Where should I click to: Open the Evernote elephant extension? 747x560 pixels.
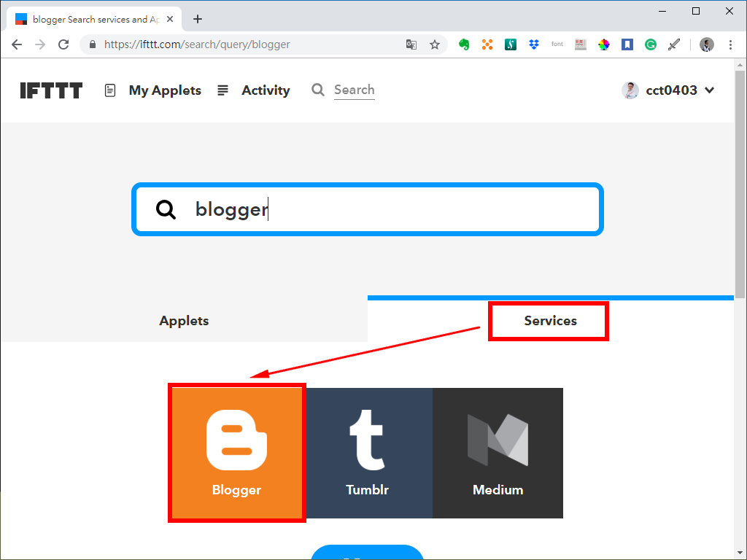tap(463, 44)
